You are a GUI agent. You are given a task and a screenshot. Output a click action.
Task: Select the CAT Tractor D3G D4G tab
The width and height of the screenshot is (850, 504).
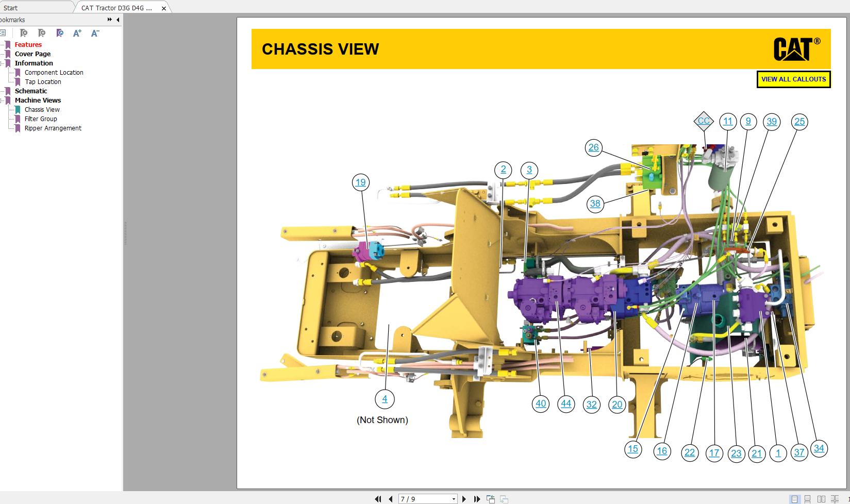coord(116,7)
